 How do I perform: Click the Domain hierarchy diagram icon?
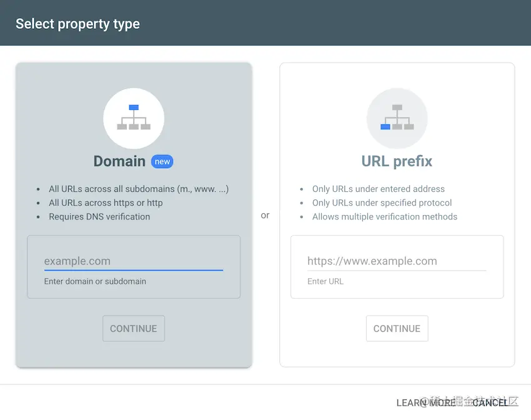[134, 117]
